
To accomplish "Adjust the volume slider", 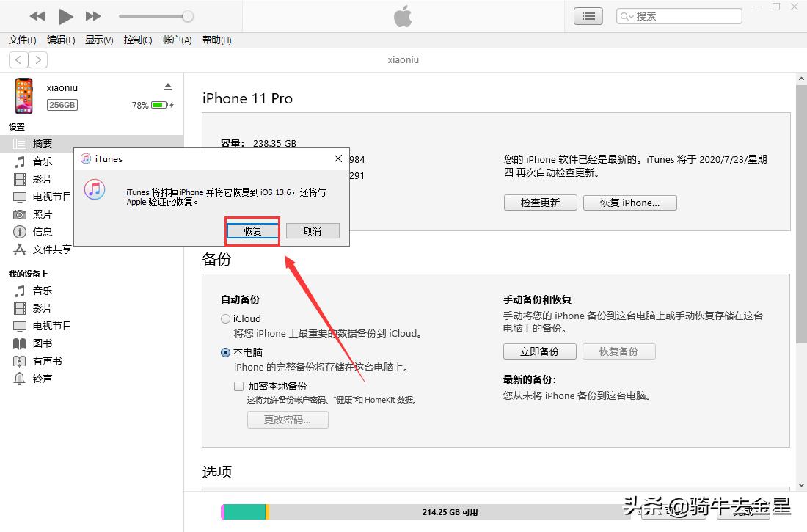I will pos(154,15).
